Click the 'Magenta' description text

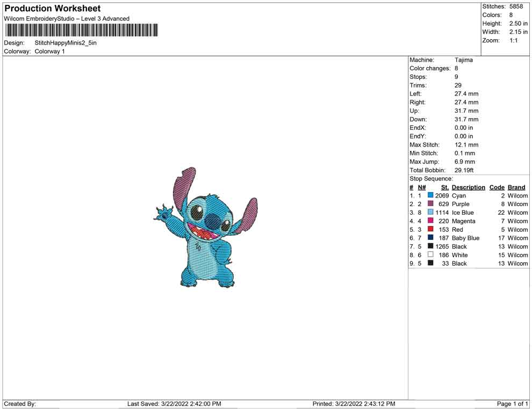pos(463,221)
